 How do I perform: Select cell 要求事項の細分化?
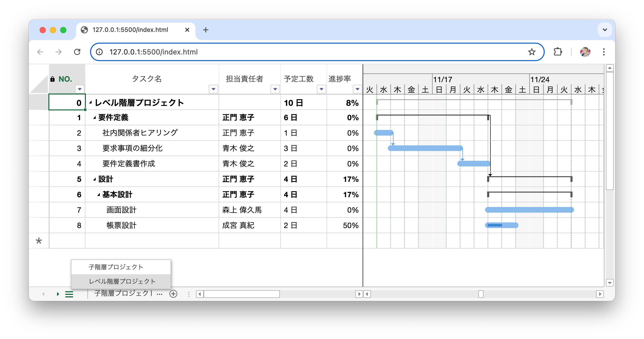pos(152,148)
